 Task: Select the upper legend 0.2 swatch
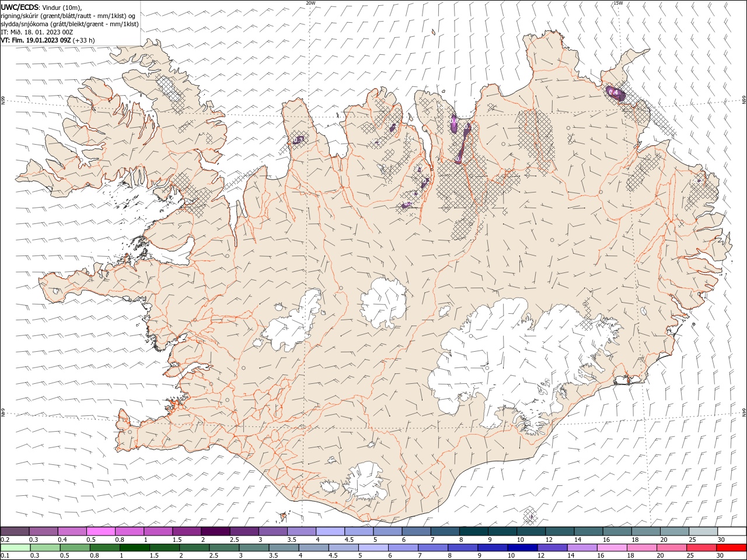[x=15, y=531]
